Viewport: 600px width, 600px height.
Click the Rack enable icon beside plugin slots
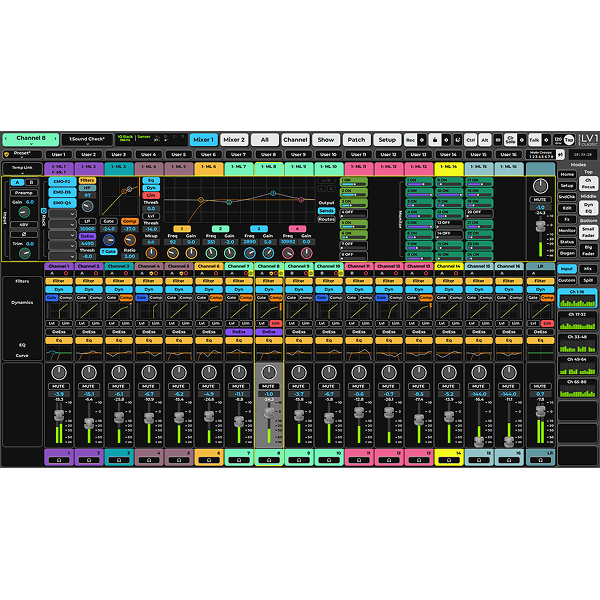(x=44, y=211)
